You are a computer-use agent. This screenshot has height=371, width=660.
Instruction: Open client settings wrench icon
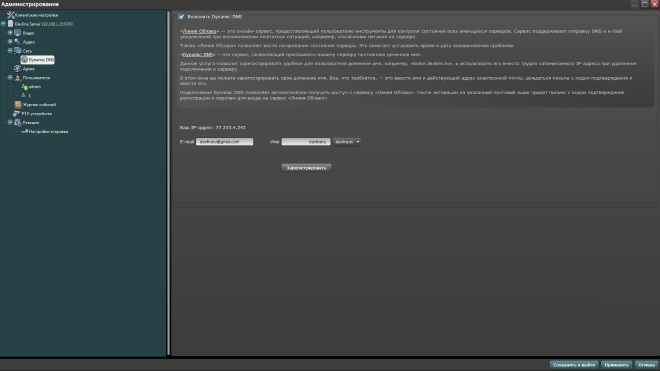[11, 15]
